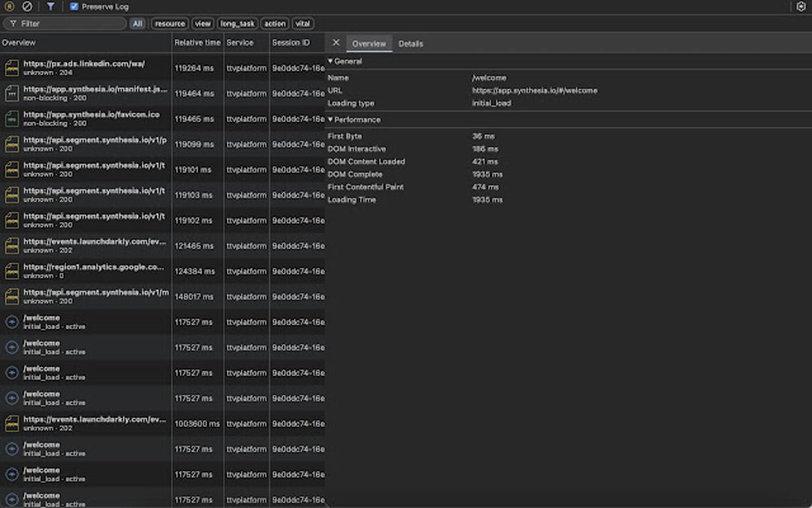Click the URL value https://app.synthesia.io/#/welcome

pyautogui.click(x=534, y=90)
